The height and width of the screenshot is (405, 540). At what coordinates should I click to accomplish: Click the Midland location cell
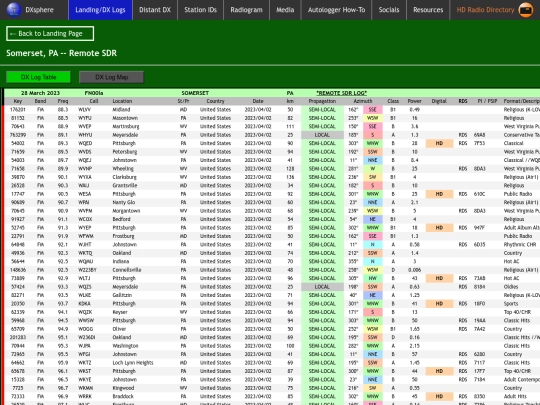(x=121, y=110)
